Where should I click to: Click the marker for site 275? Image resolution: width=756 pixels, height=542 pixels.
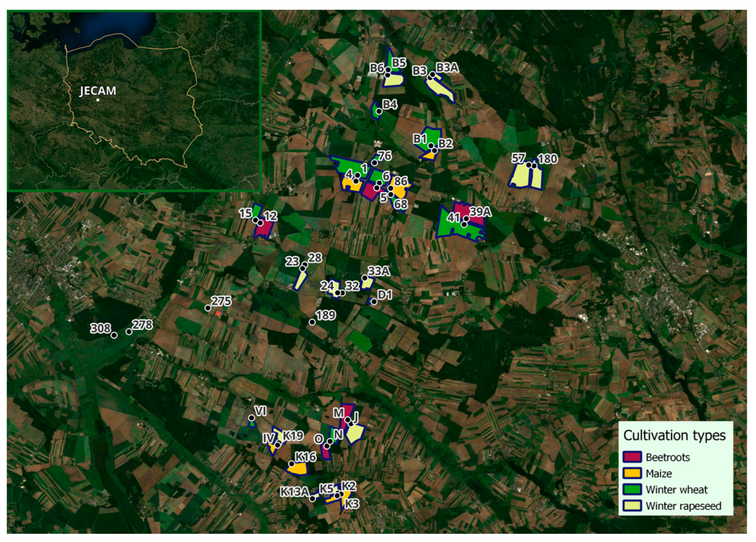pos(208,308)
